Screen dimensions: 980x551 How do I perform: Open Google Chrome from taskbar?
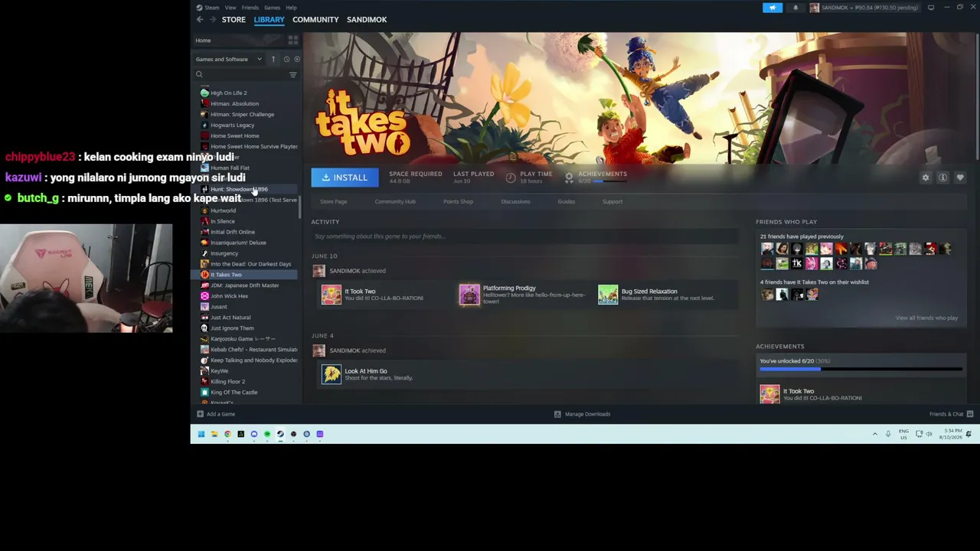pyautogui.click(x=227, y=434)
